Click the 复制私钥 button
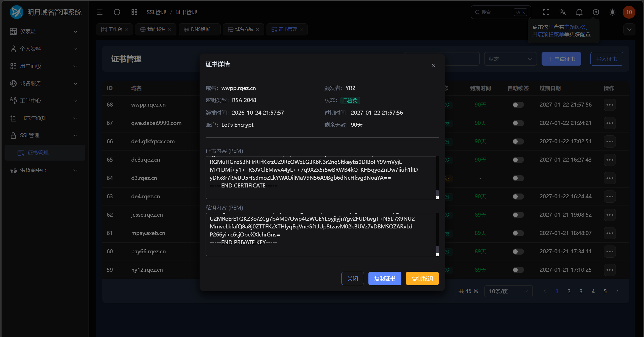 422,278
